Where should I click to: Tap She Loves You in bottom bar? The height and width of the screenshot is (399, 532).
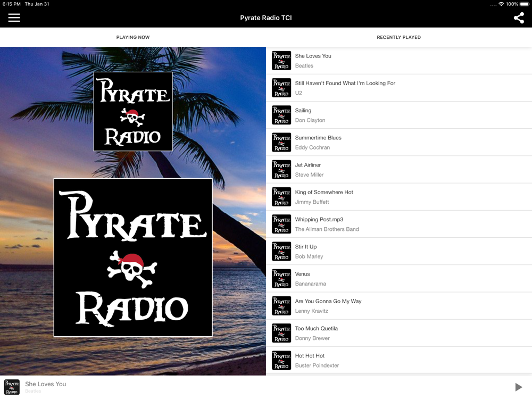(45, 384)
